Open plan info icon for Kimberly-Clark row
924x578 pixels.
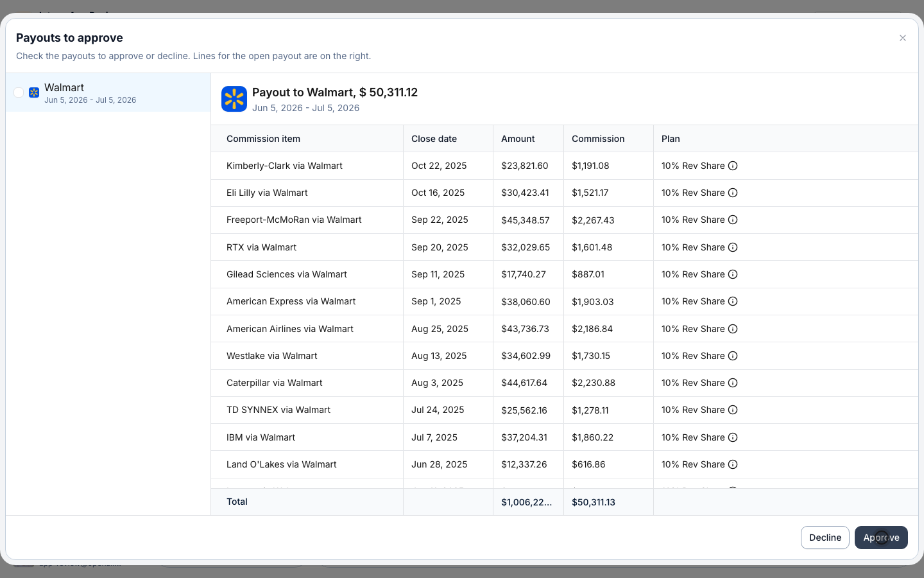pyautogui.click(x=733, y=166)
